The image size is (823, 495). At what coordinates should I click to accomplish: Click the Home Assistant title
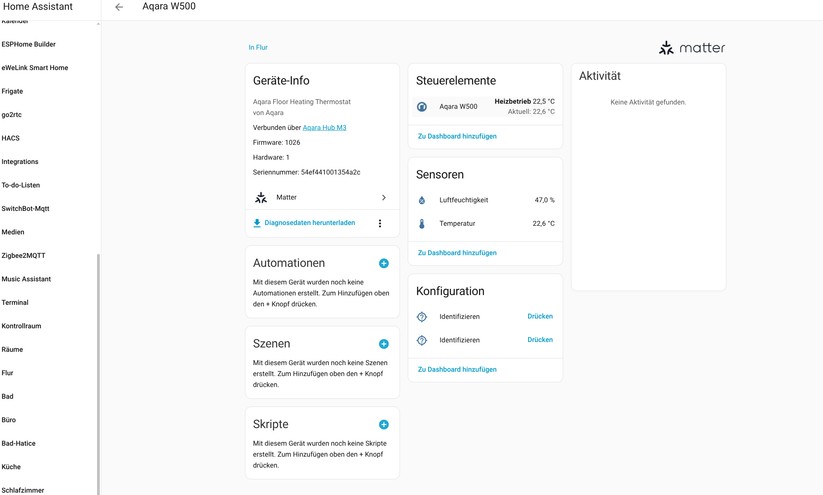(x=38, y=7)
